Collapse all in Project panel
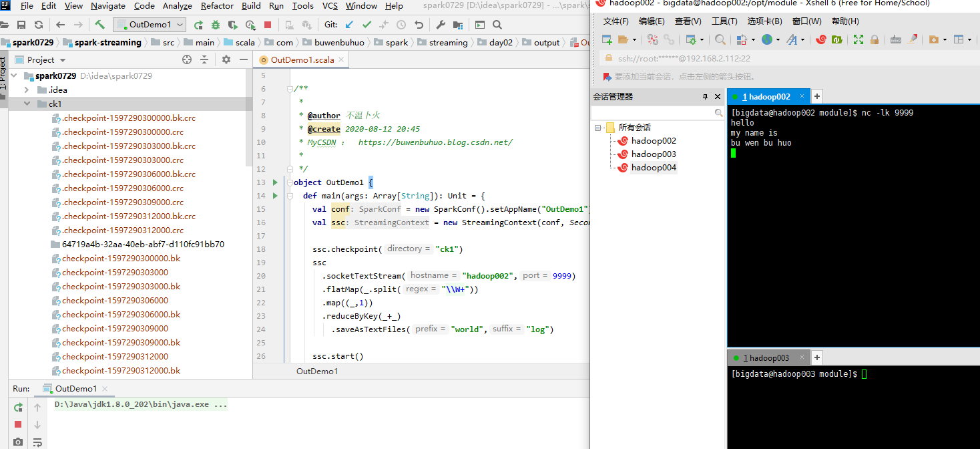This screenshot has height=449, width=980. tap(204, 59)
